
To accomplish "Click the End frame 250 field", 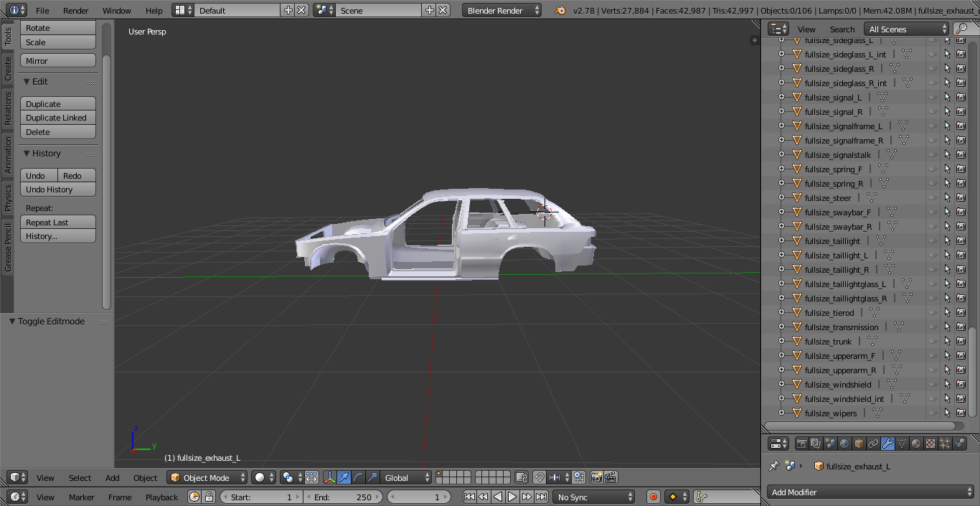I will click(x=344, y=497).
